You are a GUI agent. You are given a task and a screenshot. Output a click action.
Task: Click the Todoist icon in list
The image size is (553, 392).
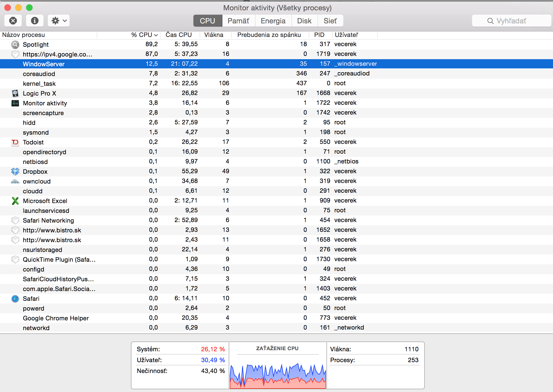[x=15, y=142]
